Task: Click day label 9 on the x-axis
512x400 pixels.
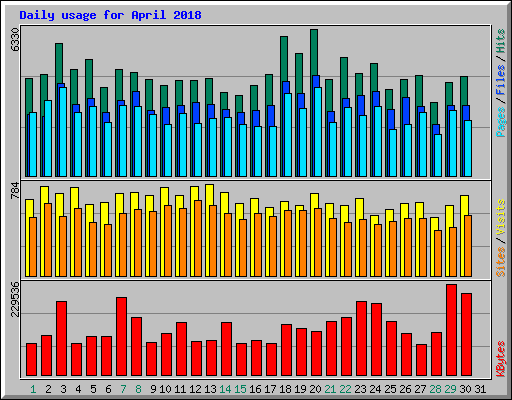Action: [x=153, y=389]
